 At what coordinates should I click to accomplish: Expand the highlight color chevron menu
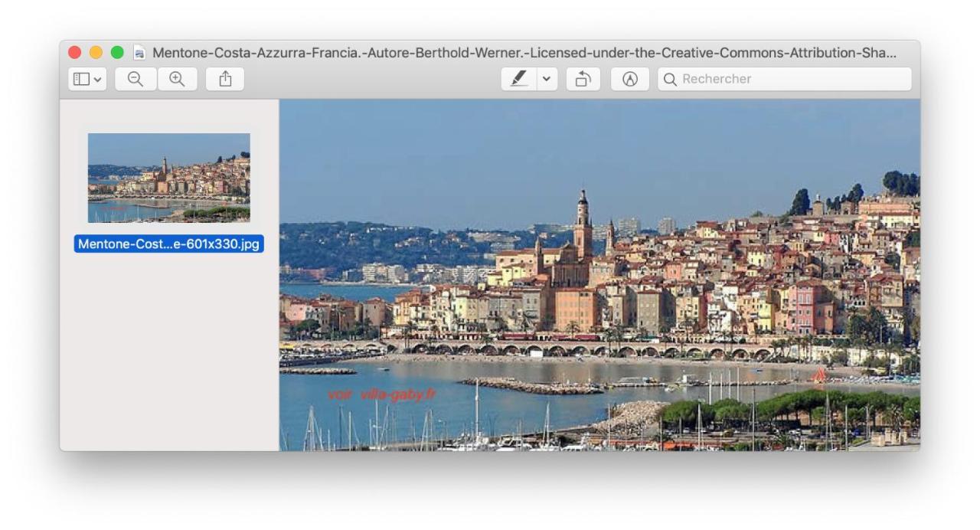(546, 79)
